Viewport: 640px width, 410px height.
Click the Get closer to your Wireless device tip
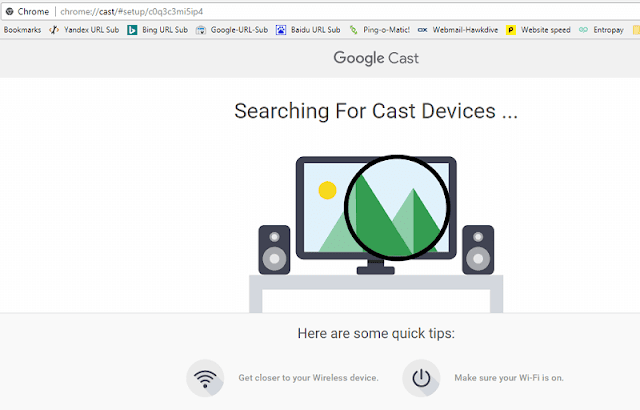click(x=309, y=378)
